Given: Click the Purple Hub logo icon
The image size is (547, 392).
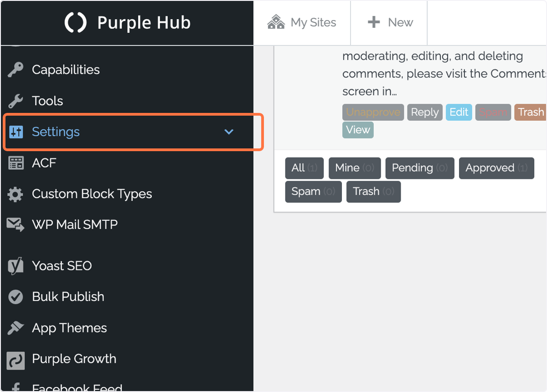Looking at the screenshot, I should (x=75, y=22).
